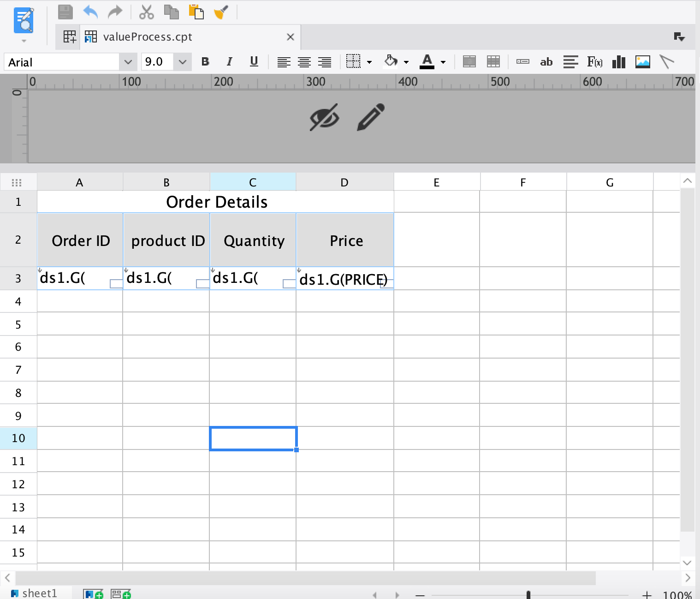700x599 pixels.
Task: Toggle bold formatting for selected cell
Action: (x=205, y=61)
